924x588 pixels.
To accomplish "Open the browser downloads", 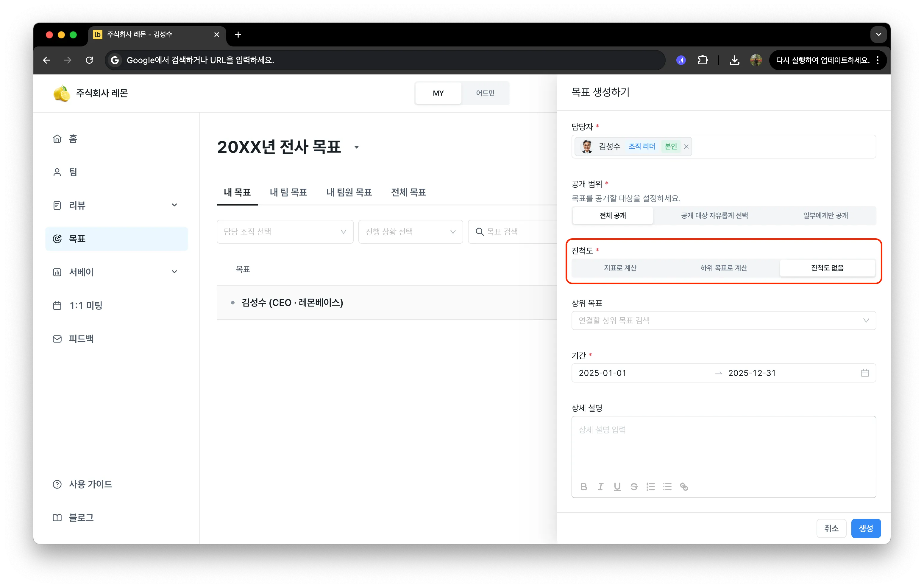I will point(734,60).
